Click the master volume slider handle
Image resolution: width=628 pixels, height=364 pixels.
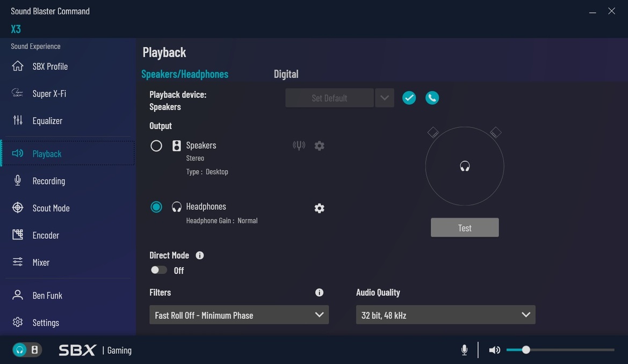(526, 350)
